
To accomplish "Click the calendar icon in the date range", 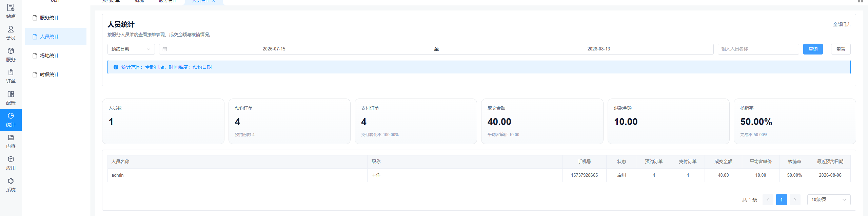I will (165, 49).
